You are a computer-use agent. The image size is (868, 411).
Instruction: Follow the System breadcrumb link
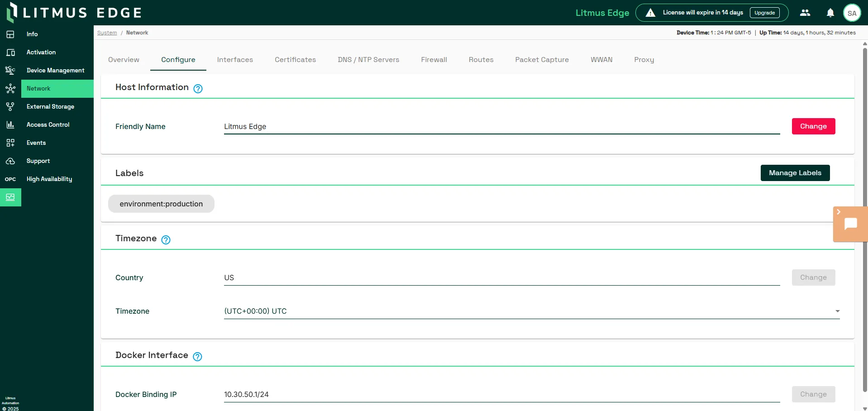[x=107, y=33]
